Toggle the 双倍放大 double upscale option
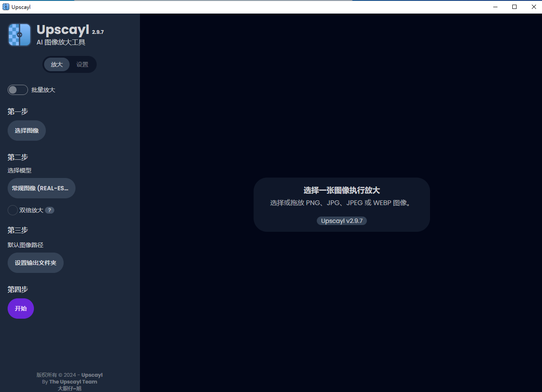The height and width of the screenshot is (392, 542). pos(12,210)
